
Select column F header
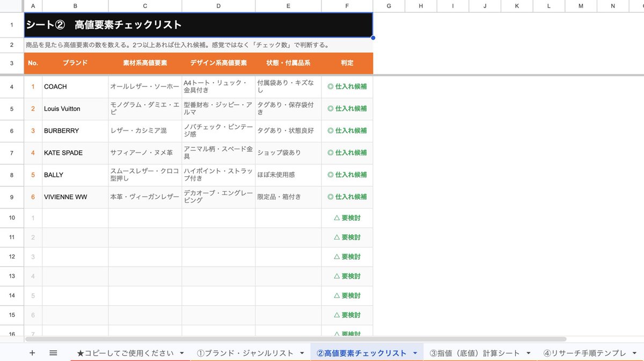(347, 6)
